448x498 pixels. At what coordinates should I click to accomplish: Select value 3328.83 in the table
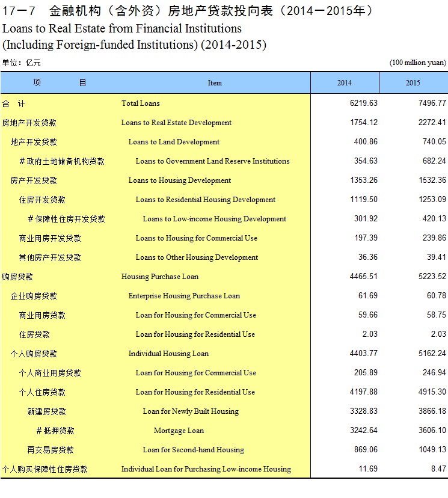[x=364, y=411]
